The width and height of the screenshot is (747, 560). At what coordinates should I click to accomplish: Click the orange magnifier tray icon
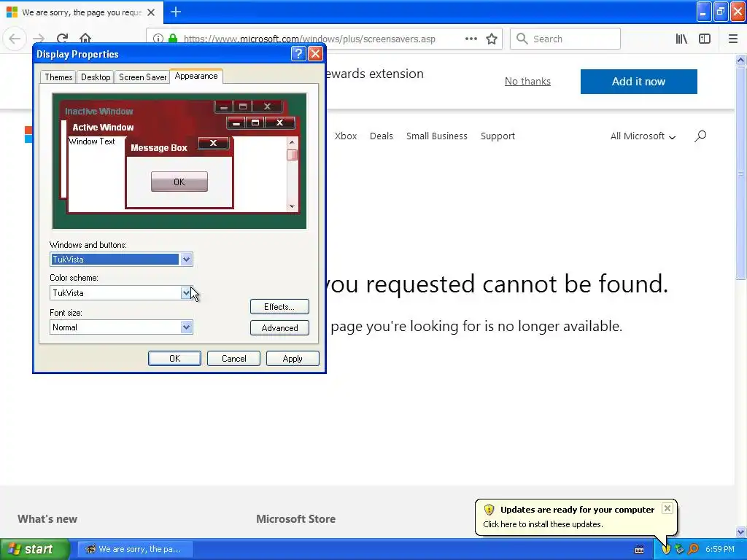pos(693,549)
